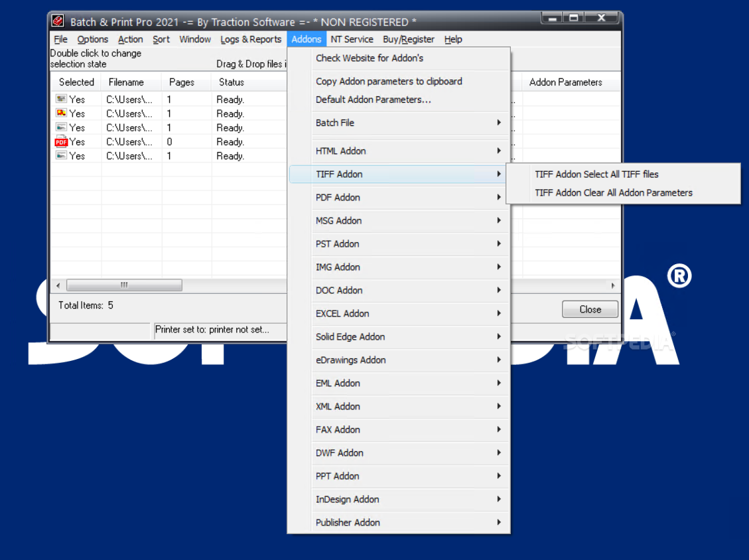Click the file icon in the fifth row

[61, 156]
